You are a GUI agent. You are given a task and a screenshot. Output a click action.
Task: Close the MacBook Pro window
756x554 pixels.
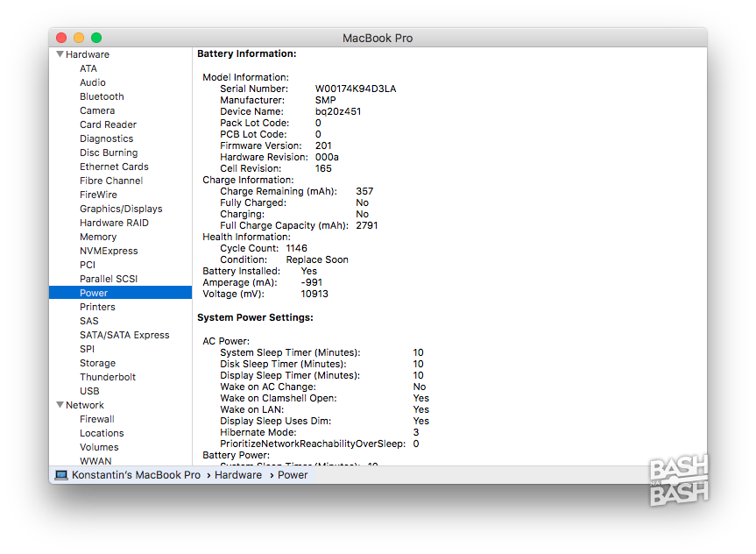point(61,38)
